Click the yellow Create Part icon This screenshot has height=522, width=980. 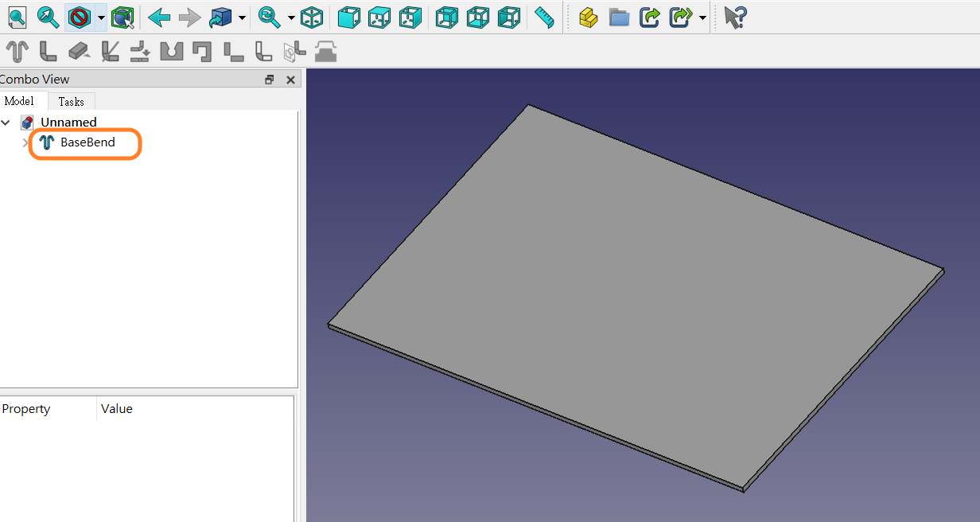(588, 17)
